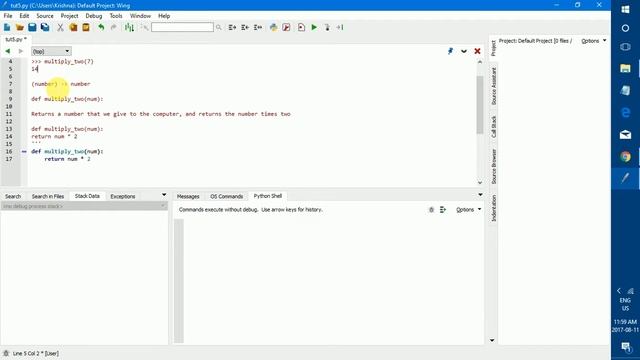
Task: Open Chrome from the taskbar
Action: (625, 156)
